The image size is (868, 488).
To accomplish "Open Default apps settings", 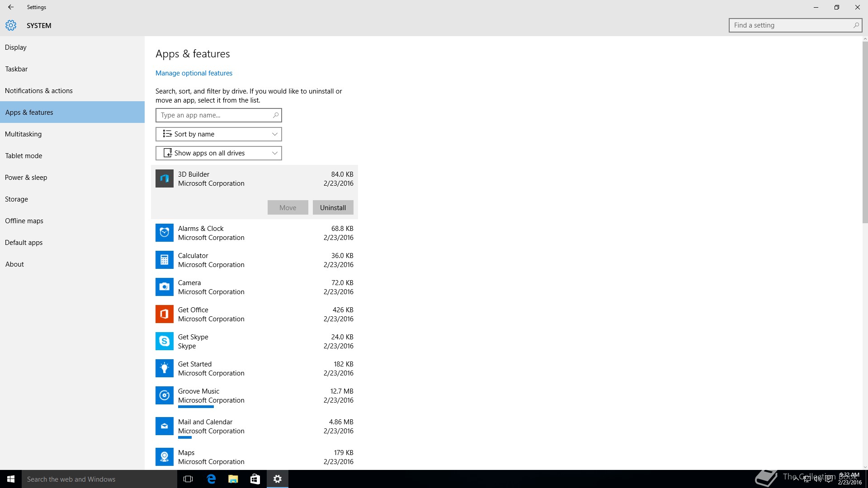I will click(72, 243).
